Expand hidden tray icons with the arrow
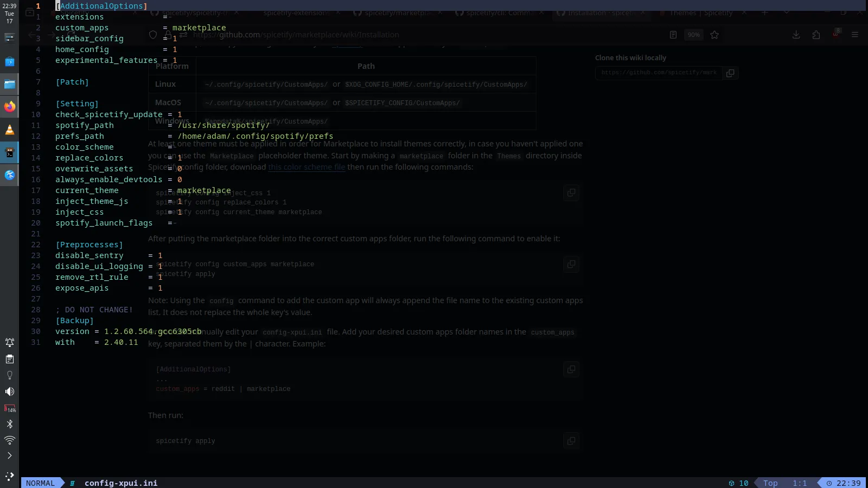 [x=9, y=455]
